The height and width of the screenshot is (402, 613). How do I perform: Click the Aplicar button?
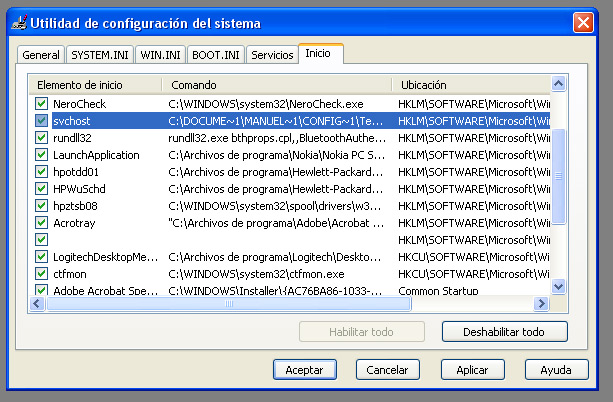click(x=473, y=370)
